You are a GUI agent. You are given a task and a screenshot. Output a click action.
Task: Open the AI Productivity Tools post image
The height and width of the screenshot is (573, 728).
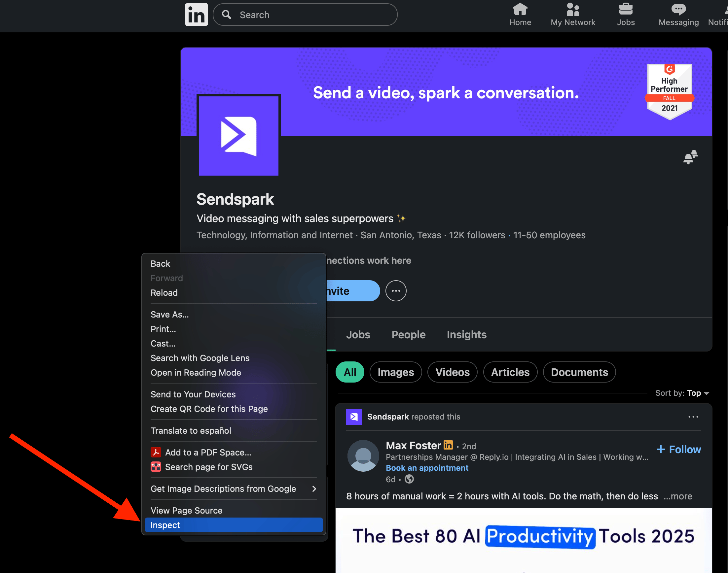click(x=523, y=540)
